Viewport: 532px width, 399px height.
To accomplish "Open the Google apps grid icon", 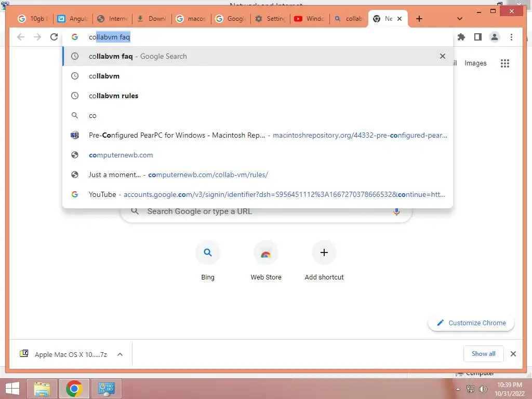I will coord(505,63).
